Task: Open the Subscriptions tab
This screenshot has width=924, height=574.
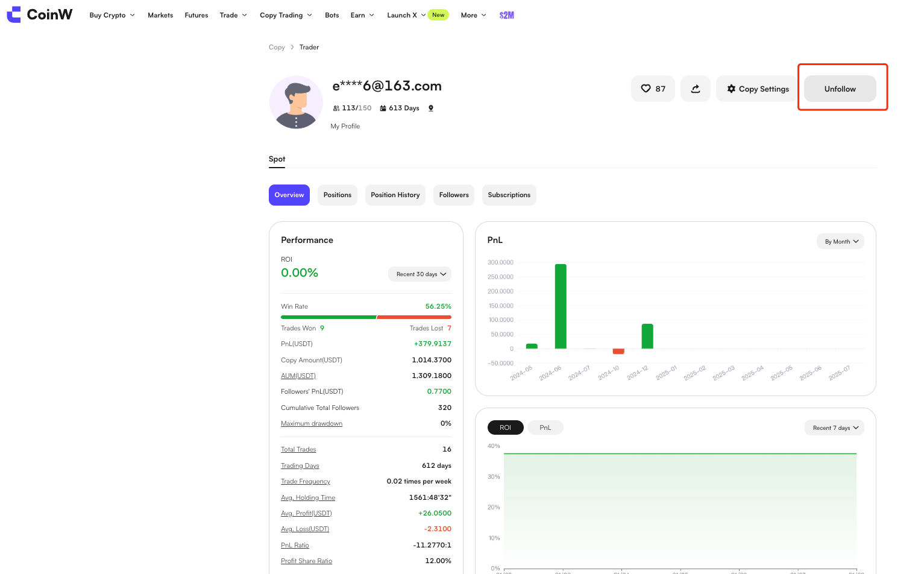Action: coord(509,195)
